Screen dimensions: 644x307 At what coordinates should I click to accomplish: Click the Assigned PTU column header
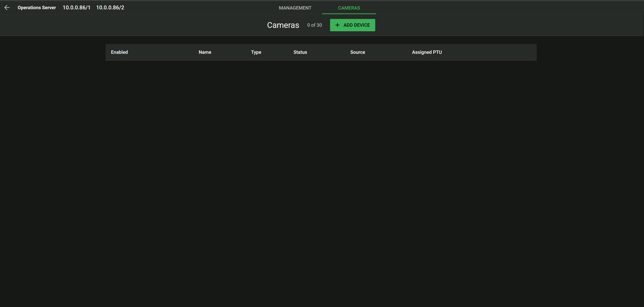click(x=427, y=52)
